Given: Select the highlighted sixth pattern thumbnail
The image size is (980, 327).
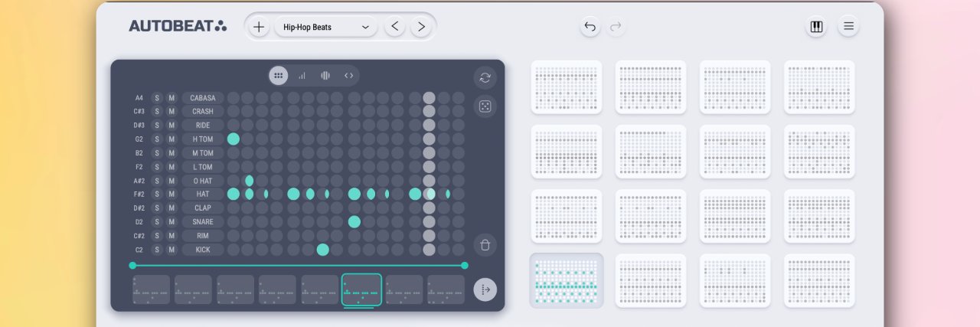Looking at the screenshot, I should tap(361, 289).
